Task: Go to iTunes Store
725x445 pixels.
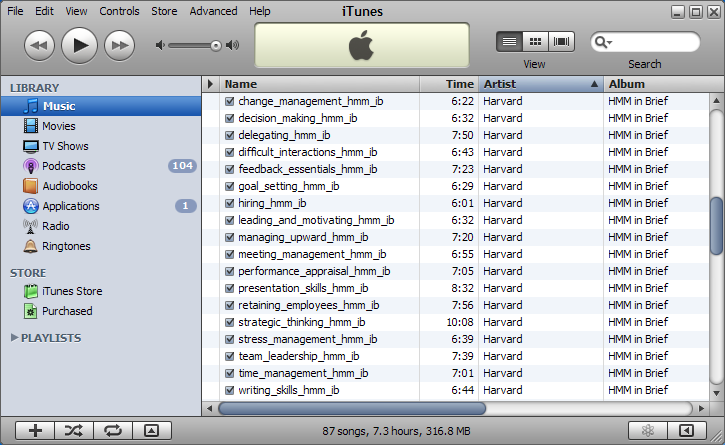Action: tap(101, 291)
